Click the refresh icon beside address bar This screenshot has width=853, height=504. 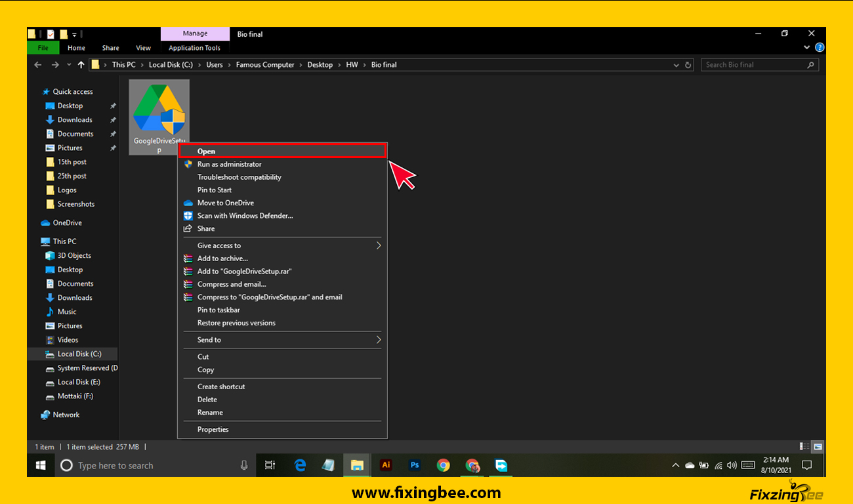coord(688,65)
